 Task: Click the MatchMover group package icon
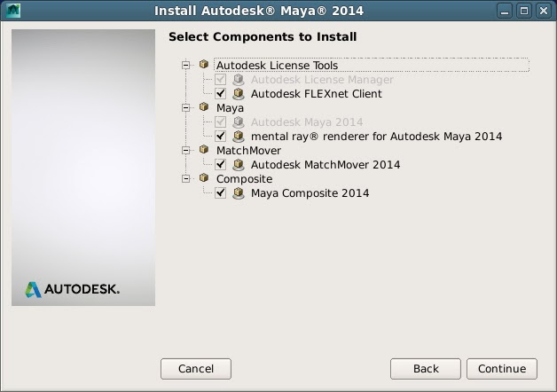[204, 150]
